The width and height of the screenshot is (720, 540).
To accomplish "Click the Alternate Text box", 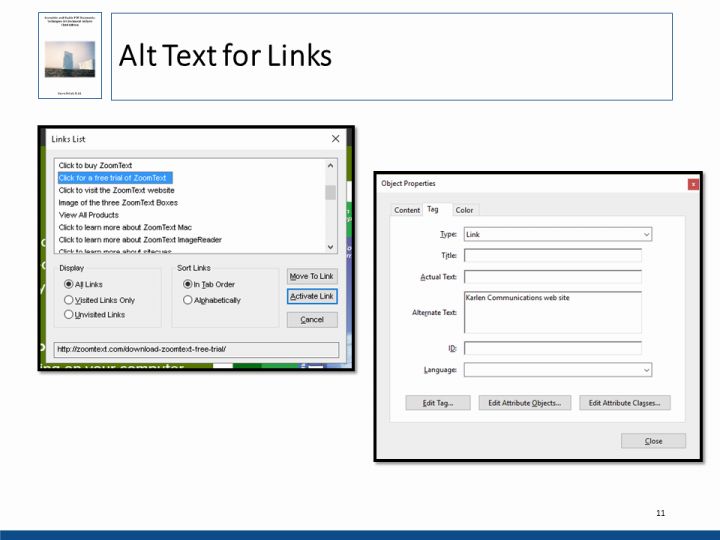I will coord(552,312).
